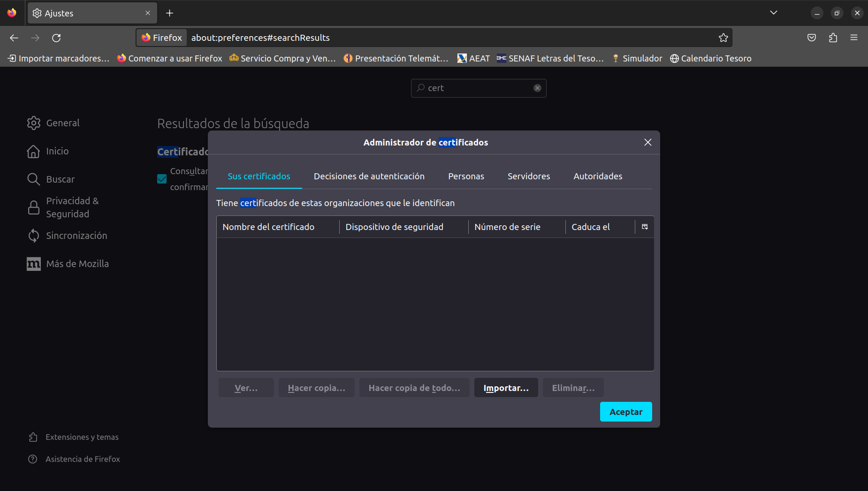Viewport: 868px width, 491px height.
Task: Open the Extensions puzzle icon in toolbar
Action: (x=833, y=38)
